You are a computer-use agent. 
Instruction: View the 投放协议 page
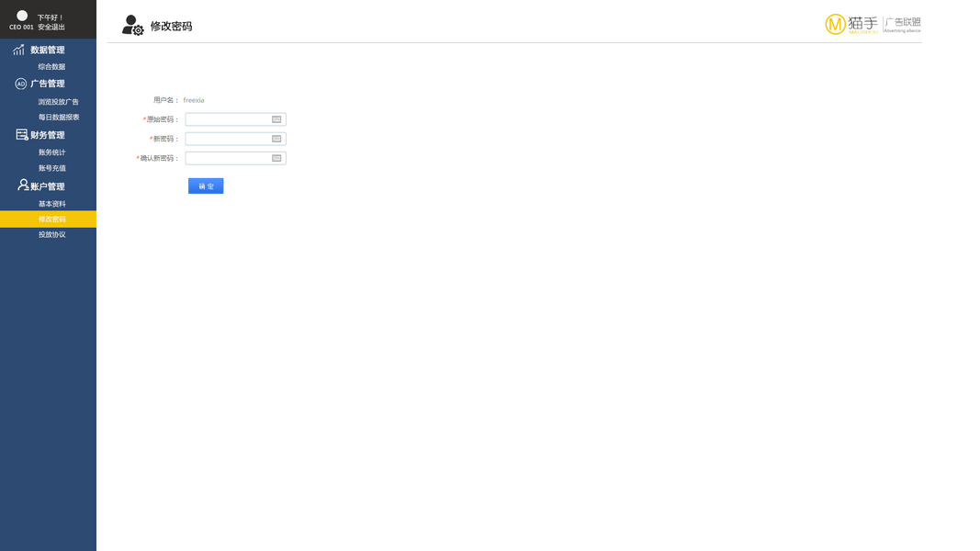tap(51, 235)
